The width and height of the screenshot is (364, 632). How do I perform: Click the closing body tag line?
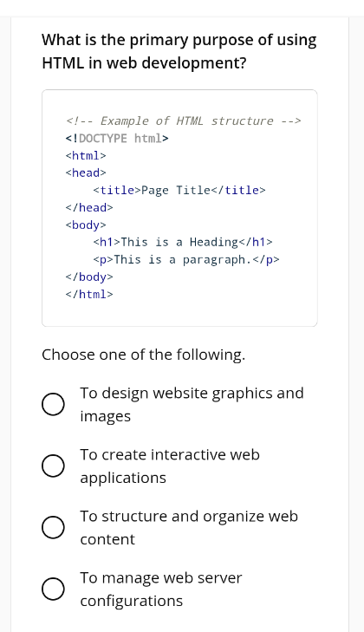[89, 277]
